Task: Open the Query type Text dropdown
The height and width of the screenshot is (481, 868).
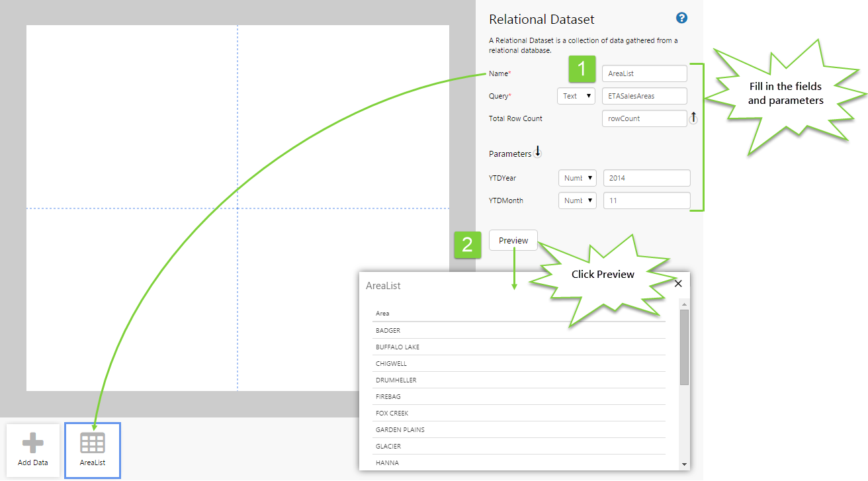Action: tap(576, 96)
